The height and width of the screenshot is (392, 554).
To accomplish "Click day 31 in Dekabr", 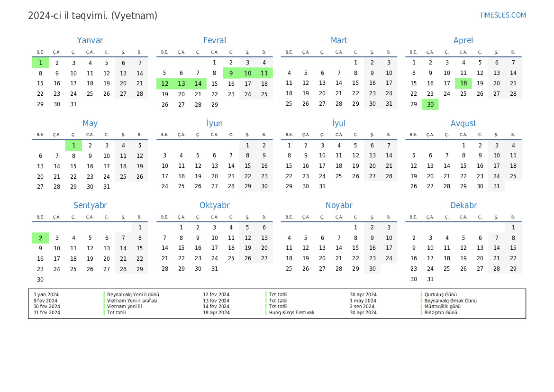I will pyautogui.click(x=430, y=279).
